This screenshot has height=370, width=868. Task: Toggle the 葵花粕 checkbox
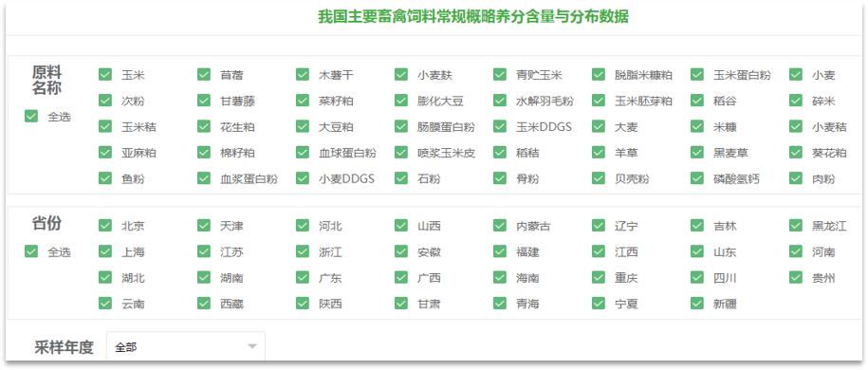[796, 152]
